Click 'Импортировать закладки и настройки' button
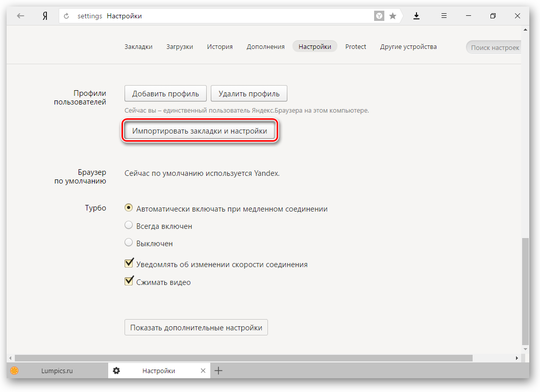Image resolution: width=540 pixels, height=392 pixels. pos(200,131)
